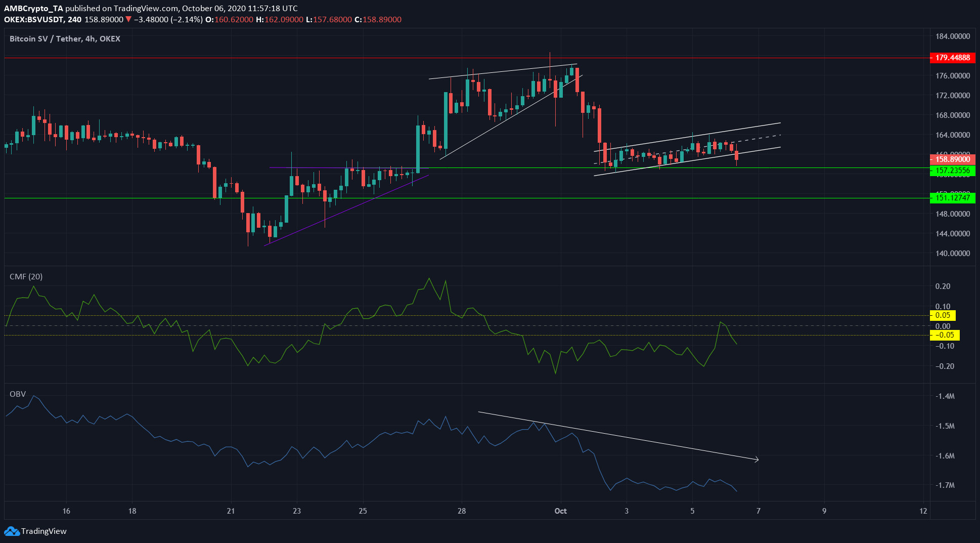Click the green 157.23556 price label
Image resolution: width=980 pixels, height=543 pixels.
(953, 171)
